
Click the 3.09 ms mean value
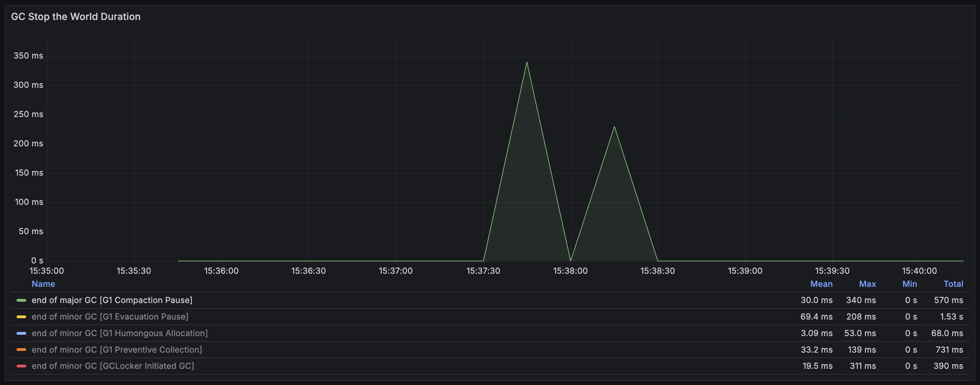pos(816,333)
